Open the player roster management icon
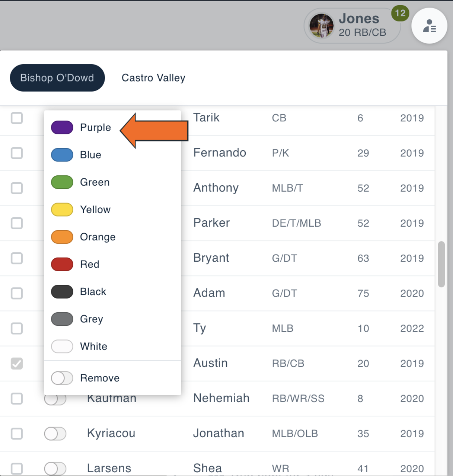The image size is (453, 476). (429, 25)
